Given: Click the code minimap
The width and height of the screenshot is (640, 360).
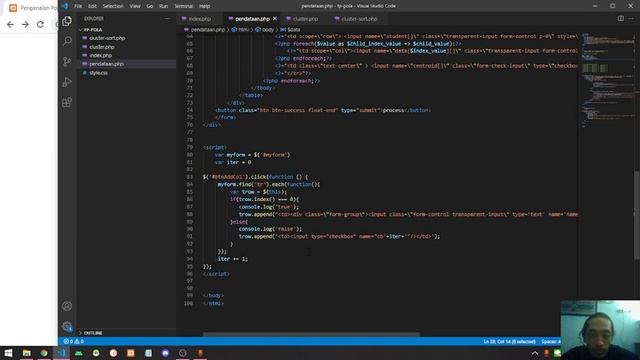Looking at the screenshot, I should coord(606,82).
